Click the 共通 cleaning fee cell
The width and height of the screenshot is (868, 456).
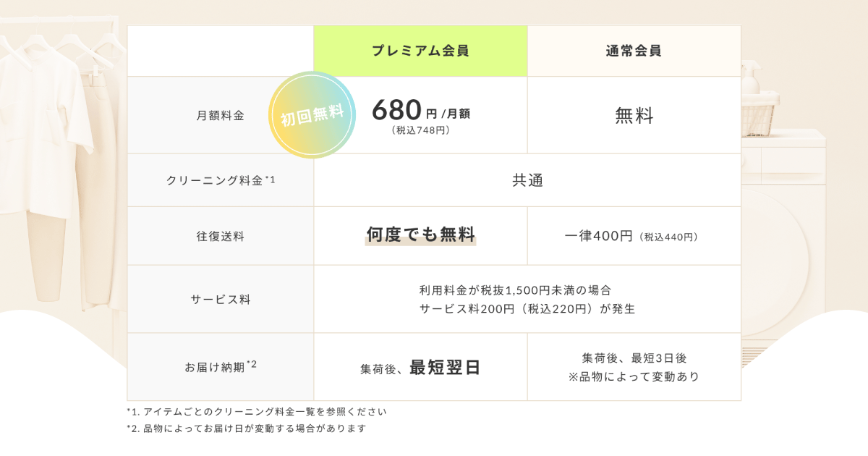coord(527,180)
